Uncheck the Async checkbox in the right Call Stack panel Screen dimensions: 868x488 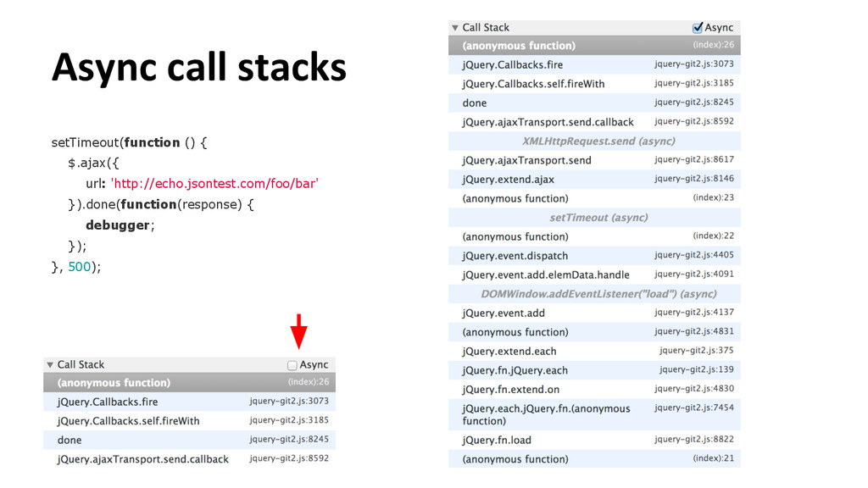[698, 28]
